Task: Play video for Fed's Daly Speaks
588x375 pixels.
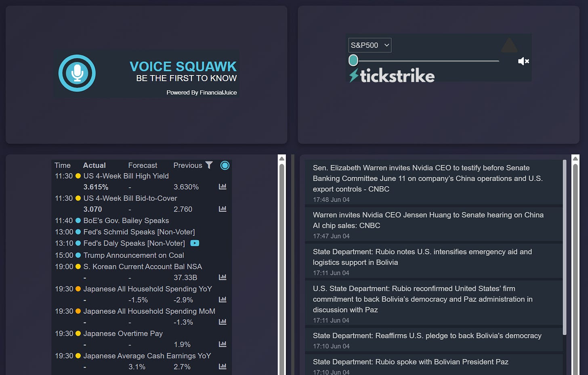Action: click(x=195, y=243)
